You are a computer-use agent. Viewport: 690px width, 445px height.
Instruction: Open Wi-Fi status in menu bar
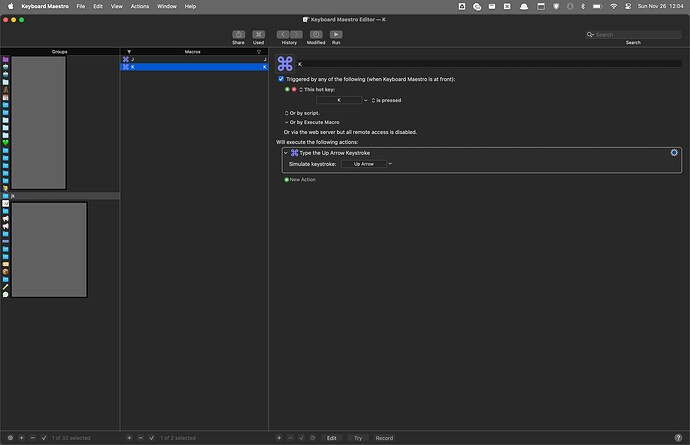[x=613, y=6]
